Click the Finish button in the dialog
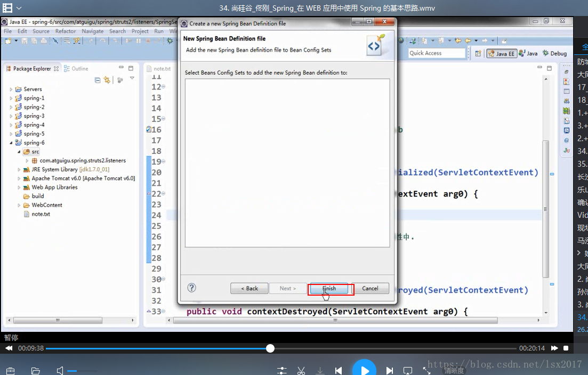Image resolution: width=588 pixels, height=375 pixels. point(329,289)
